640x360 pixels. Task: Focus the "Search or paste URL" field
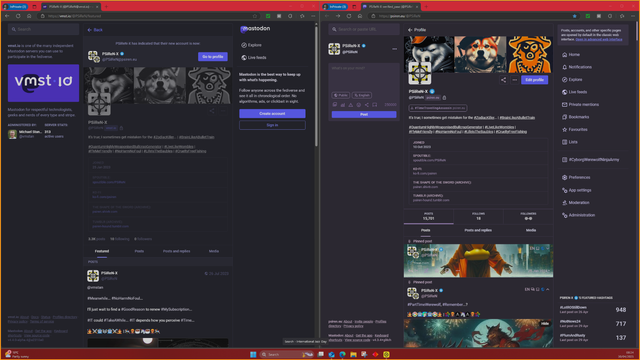[364, 29]
